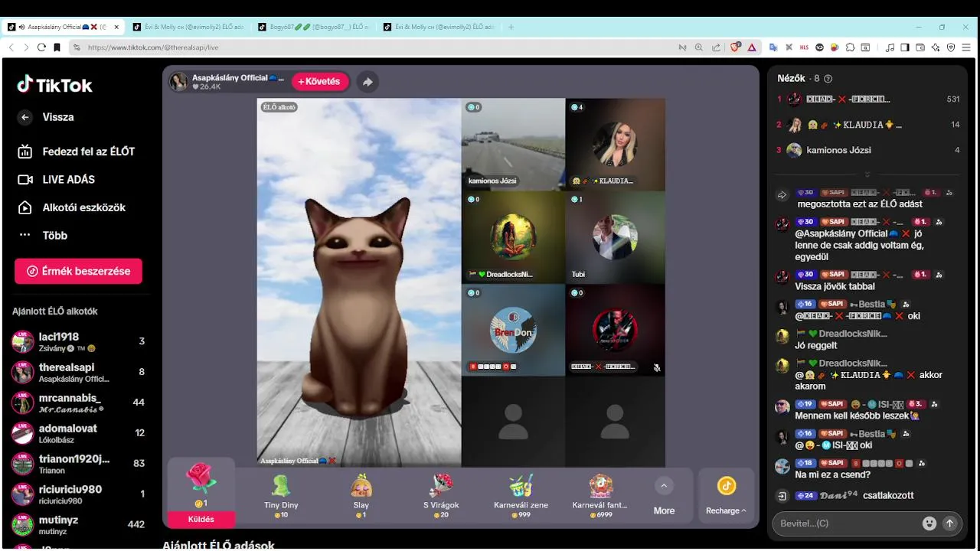980x551 pixels.
Task: Open adomalovat recommended live
Action: pos(78,433)
